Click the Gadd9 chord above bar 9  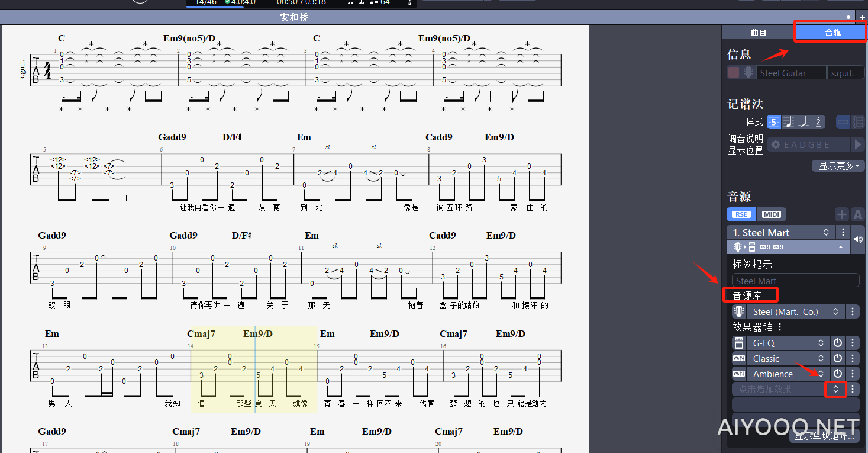tap(52, 236)
